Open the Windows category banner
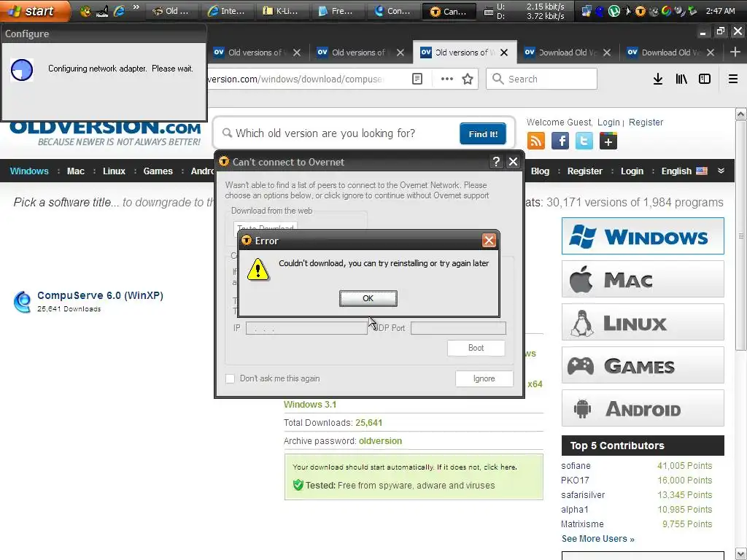Screen dimensions: 747x560 643,236
